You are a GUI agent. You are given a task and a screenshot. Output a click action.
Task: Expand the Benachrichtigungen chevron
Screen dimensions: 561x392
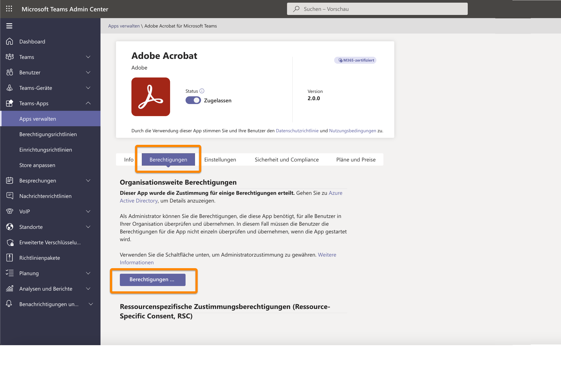(x=91, y=304)
